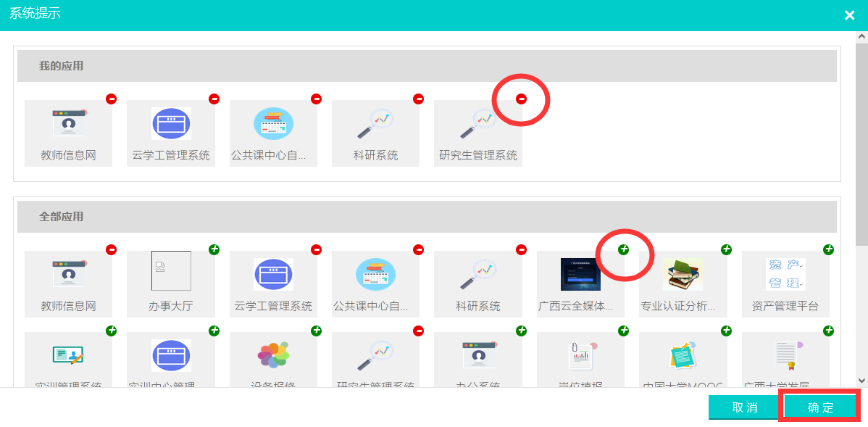Click the 中国大学MOOC app icon
This screenshot has width=868, height=427.
tap(683, 355)
